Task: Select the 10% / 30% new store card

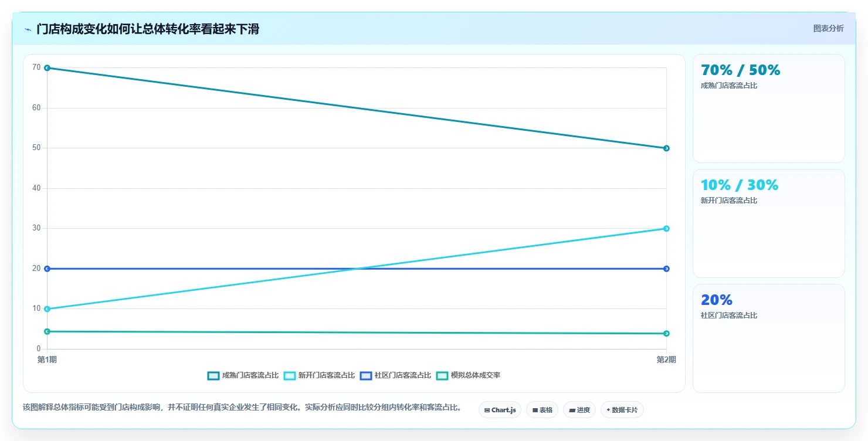Action: [768, 223]
